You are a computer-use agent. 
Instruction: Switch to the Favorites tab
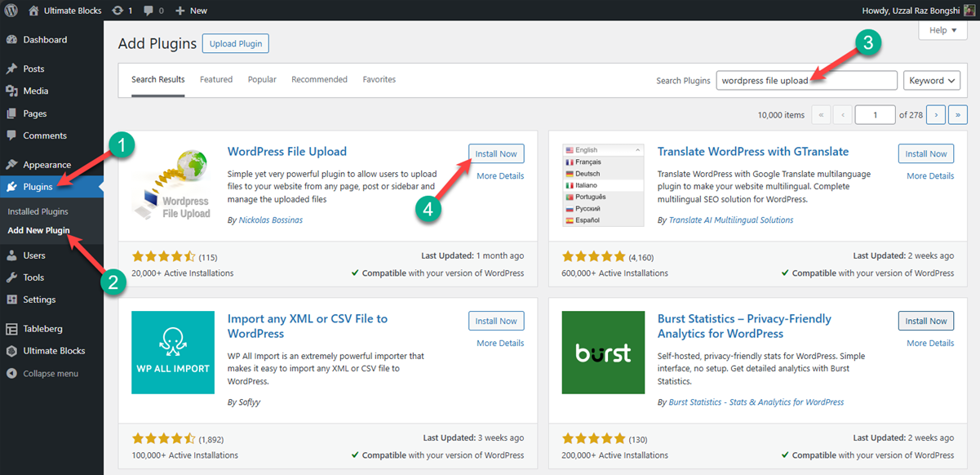(379, 79)
